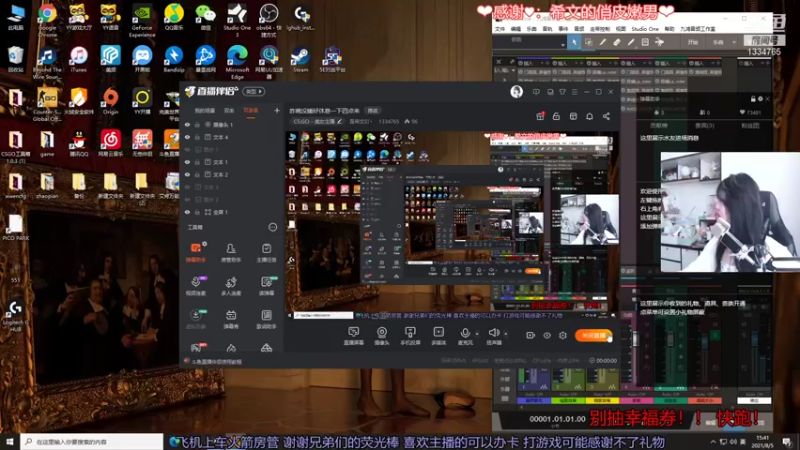800x450 pixels.
Task: Click the 扬声器 speaker icon
Action: pyautogui.click(x=493, y=333)
